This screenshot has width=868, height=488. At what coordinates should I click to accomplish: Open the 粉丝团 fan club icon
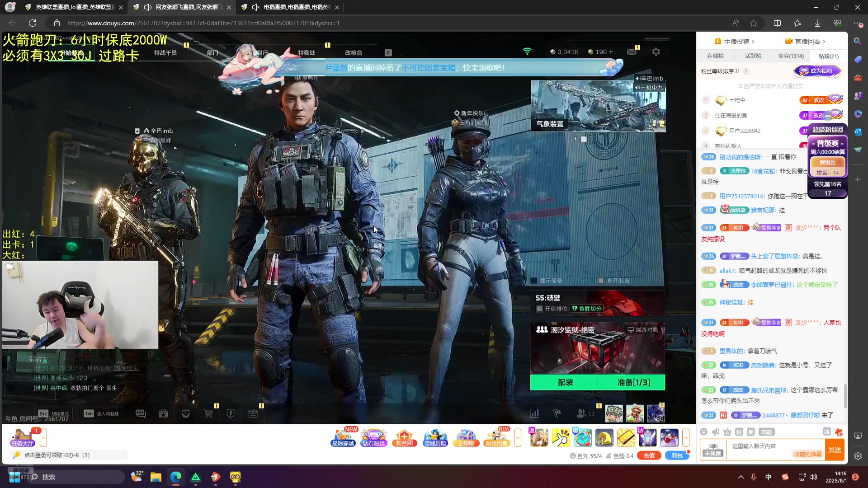pyautogui.click(x=404, y=437)
